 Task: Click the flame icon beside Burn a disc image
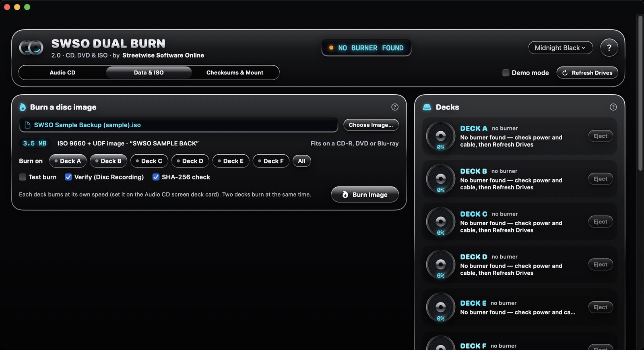coord(23,107)
